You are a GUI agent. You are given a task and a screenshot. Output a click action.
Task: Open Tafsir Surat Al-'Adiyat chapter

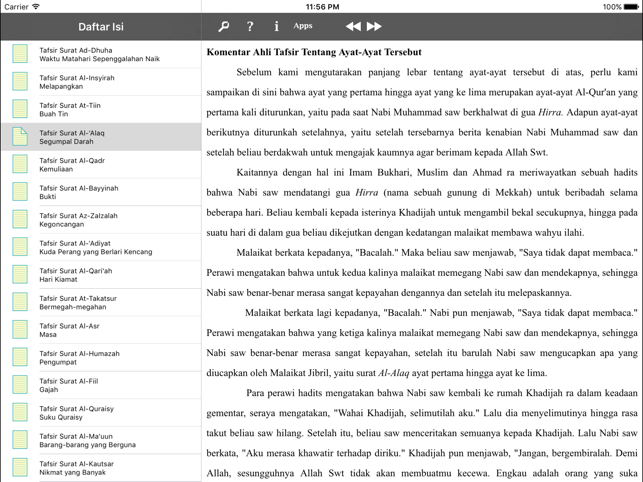pyautogui.click(x=100, y=247)
